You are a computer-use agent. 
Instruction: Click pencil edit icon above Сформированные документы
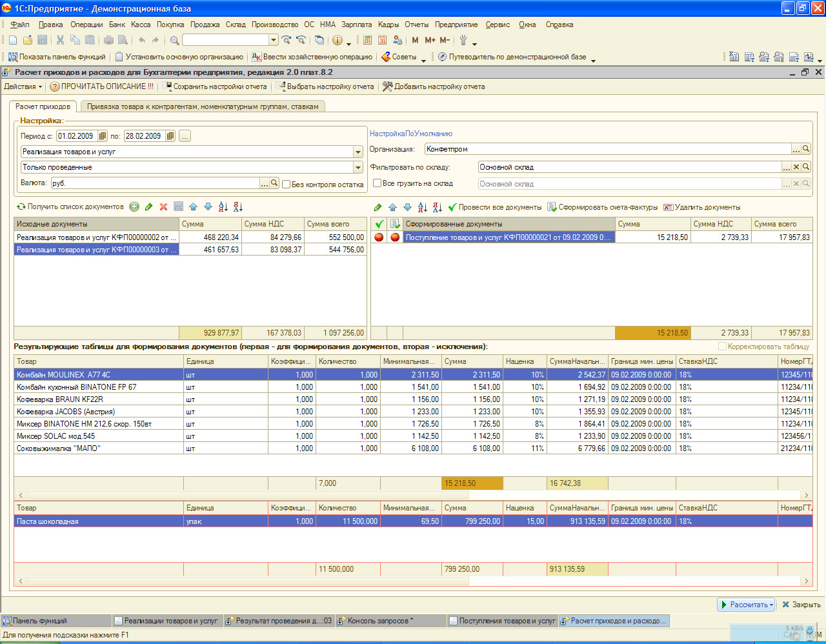[378, 207]
